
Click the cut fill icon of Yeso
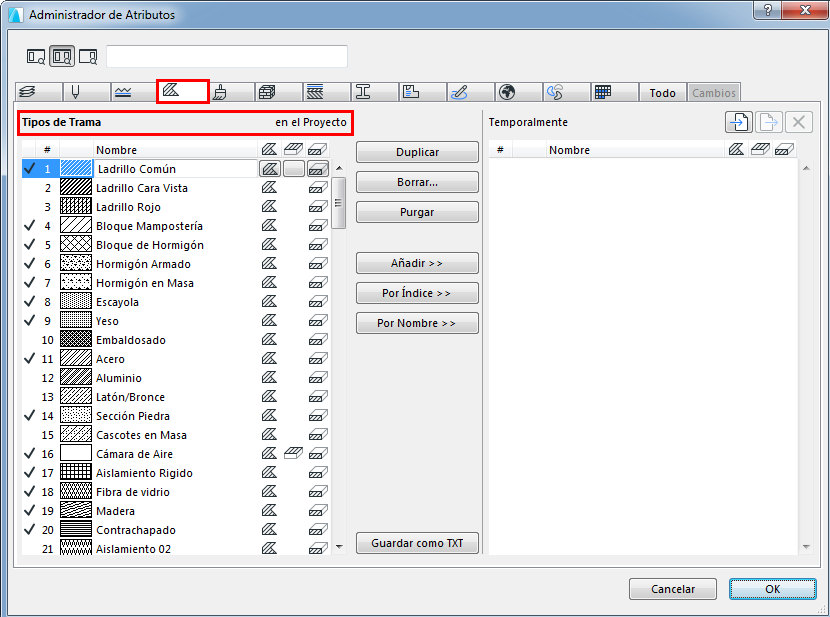click(x=318, y=321)
